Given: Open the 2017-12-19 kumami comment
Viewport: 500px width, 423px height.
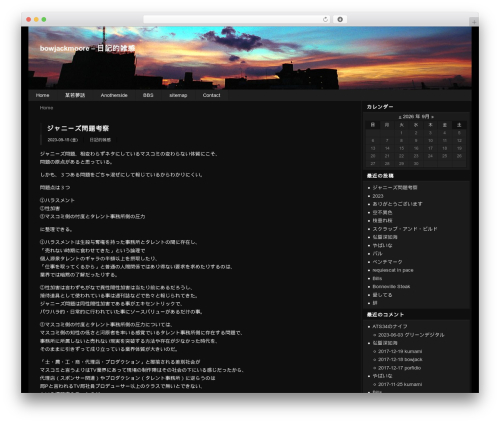Looking at the screenshot, I should (x=400, y=351).
